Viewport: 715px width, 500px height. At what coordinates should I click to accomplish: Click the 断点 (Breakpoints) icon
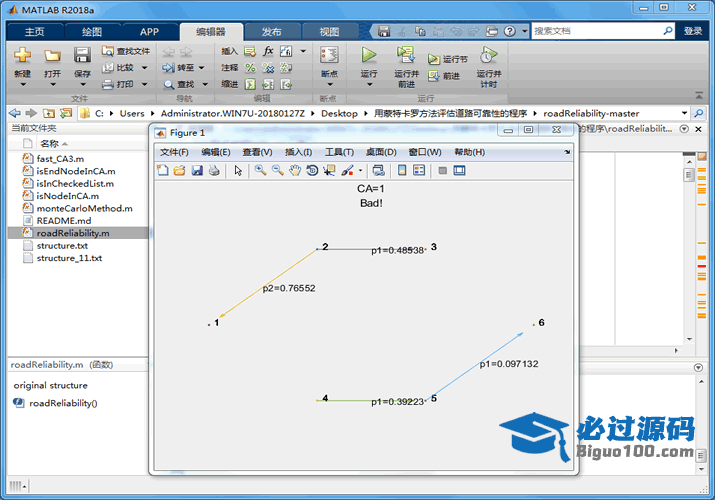tap(329, 56)
